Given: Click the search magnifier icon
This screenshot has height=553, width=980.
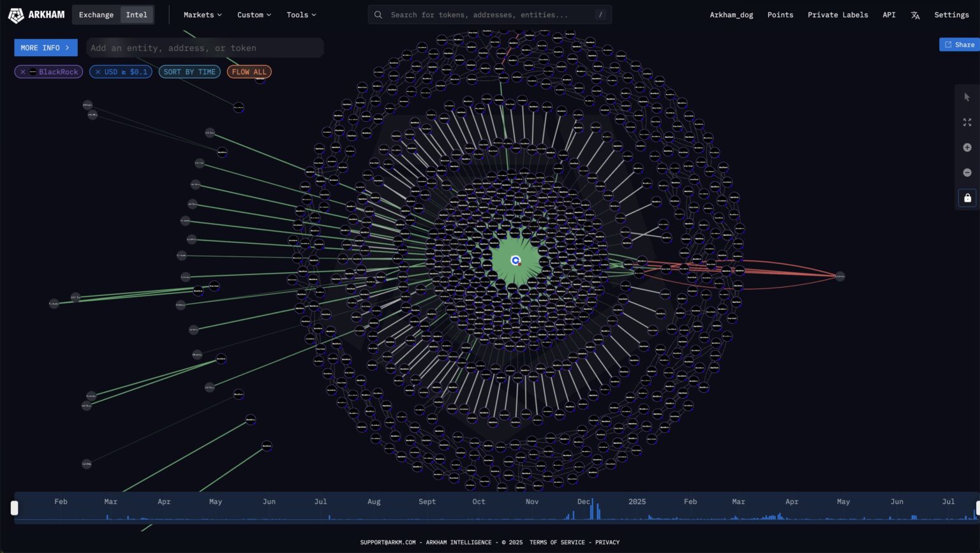Looking at the screenshot, I should pos(378,15).
